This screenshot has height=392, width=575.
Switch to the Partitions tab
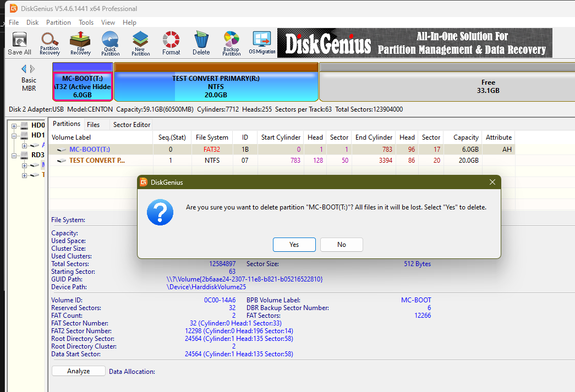[x=67, y=124]
